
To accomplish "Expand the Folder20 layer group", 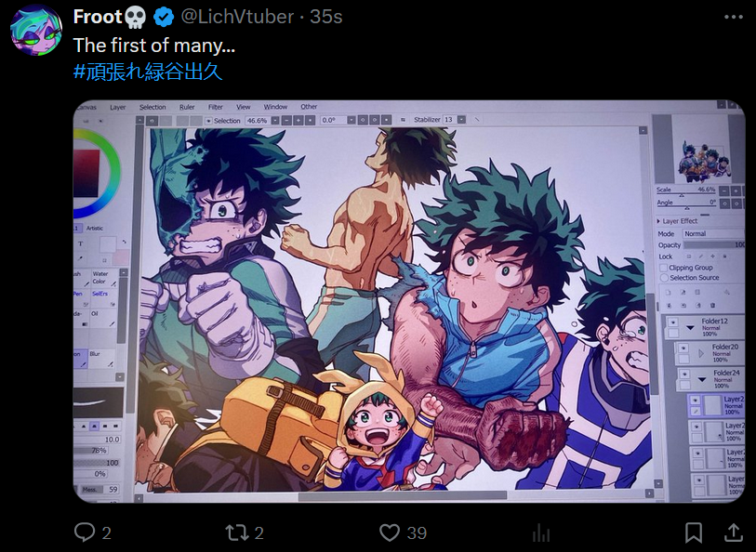I will [701, 353].
